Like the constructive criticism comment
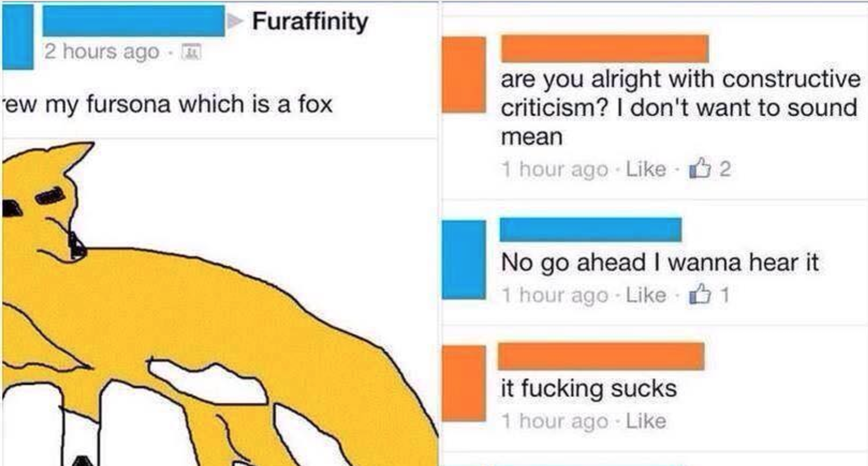This screenshot has width=868, height=466. tap(646, 170)
